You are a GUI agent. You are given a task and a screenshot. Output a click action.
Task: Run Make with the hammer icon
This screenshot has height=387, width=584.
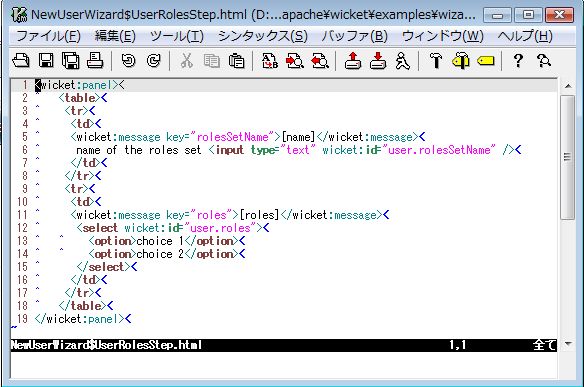[436, 61]
